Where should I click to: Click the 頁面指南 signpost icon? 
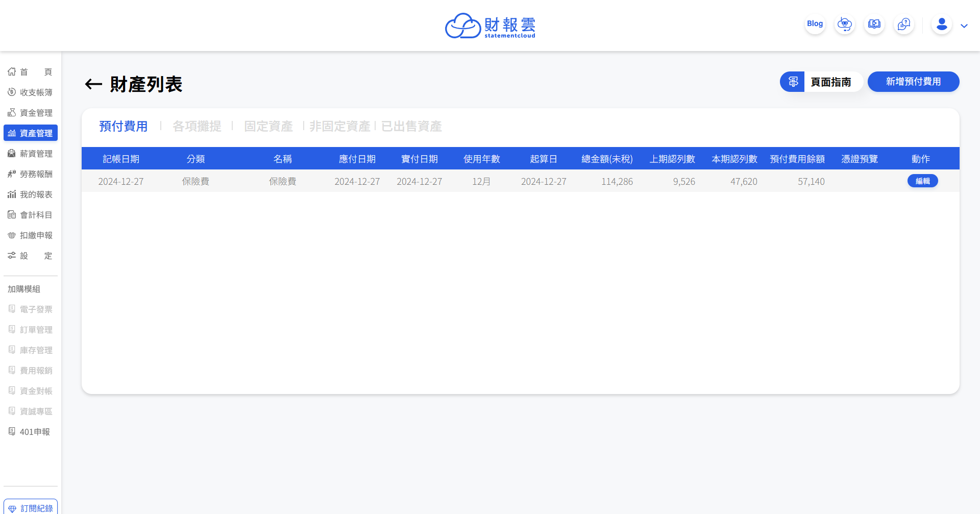tap(793, 82)
